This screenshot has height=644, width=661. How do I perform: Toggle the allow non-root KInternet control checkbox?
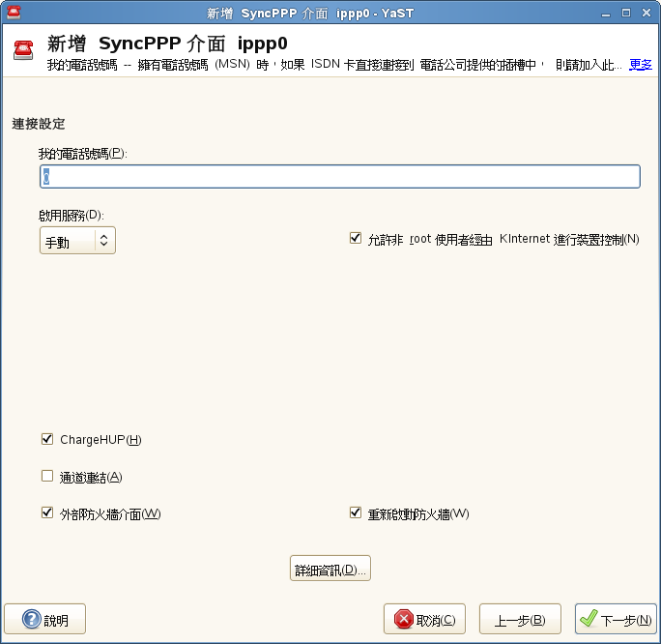point(356,238)
